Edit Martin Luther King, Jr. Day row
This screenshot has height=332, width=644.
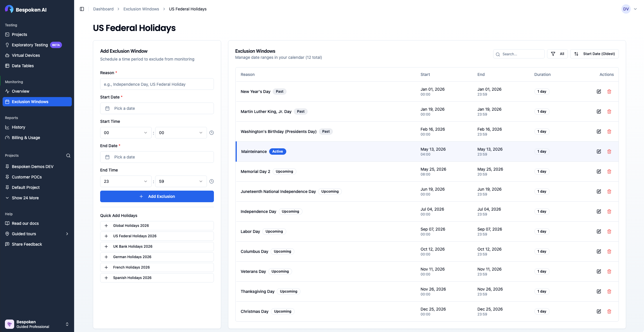pyautogui.click(x=599, y=112)
